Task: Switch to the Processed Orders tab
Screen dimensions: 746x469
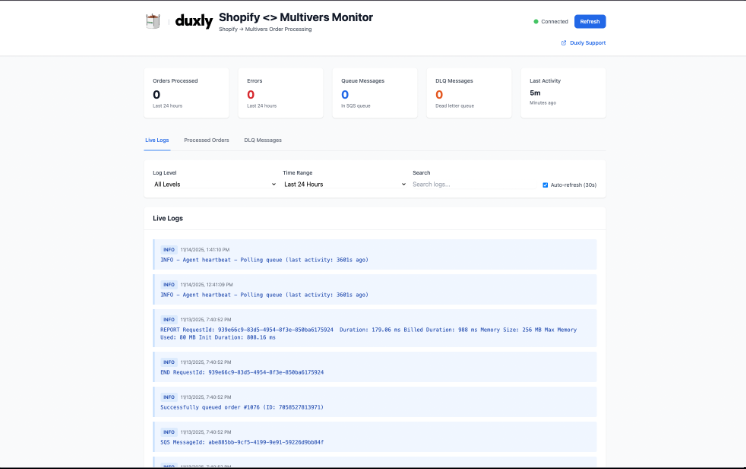Action: [x=206, y=140]
